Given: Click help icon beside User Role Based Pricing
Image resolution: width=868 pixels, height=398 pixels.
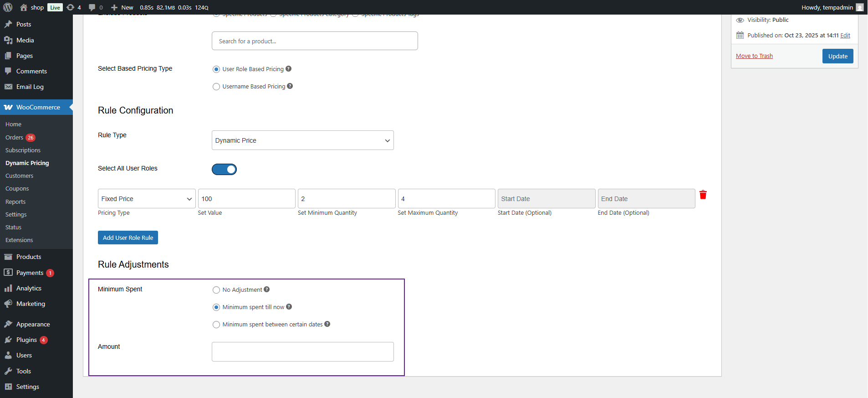Looking at the screenshot, I should (x=288, y=69).
